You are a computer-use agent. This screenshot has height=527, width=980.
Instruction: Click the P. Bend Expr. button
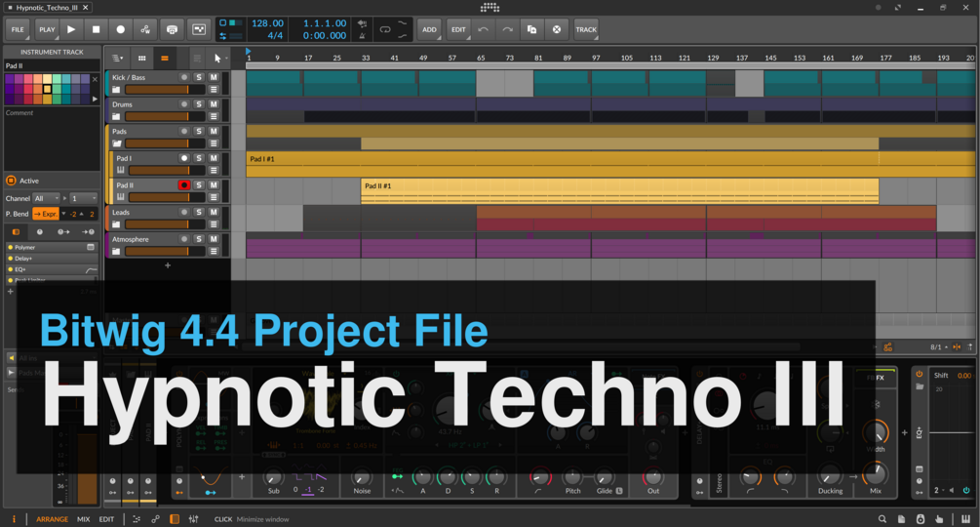(46, 214)
